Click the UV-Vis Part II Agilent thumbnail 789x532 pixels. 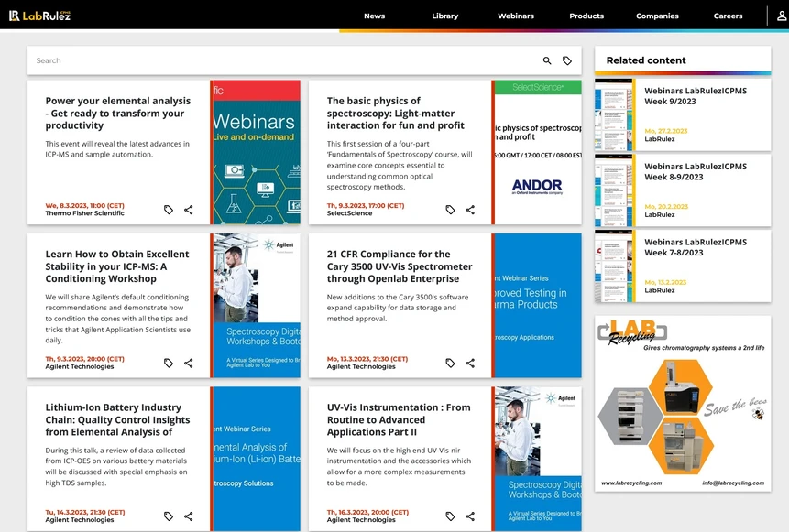[536, 459]
